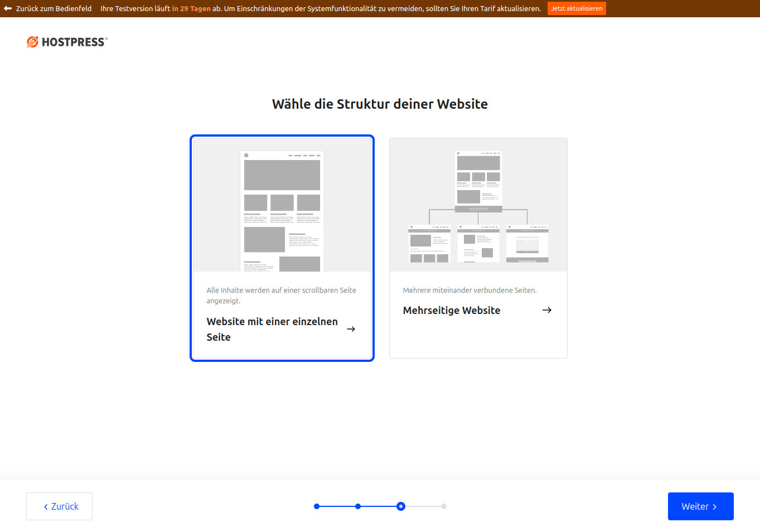Click the current third step indicator
The height and width of the screenshot is (532, 760).
pyautogui.click(x=401, y=506)
